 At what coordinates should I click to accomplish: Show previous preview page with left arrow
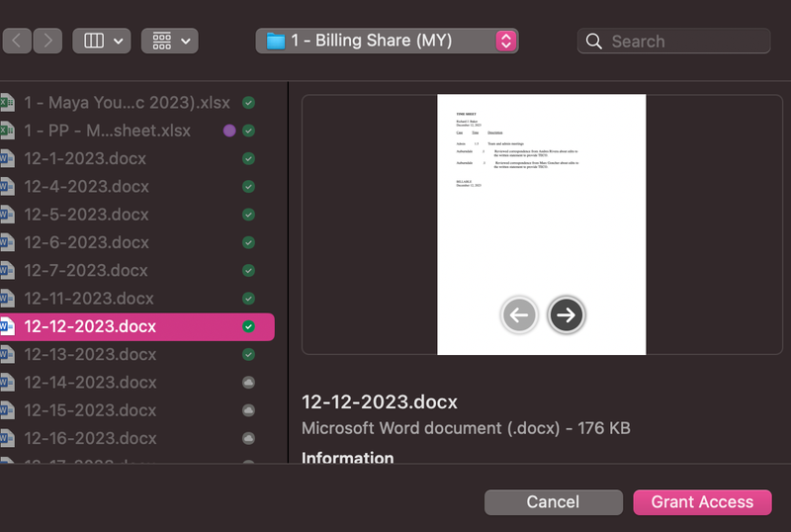pos(519,315)
